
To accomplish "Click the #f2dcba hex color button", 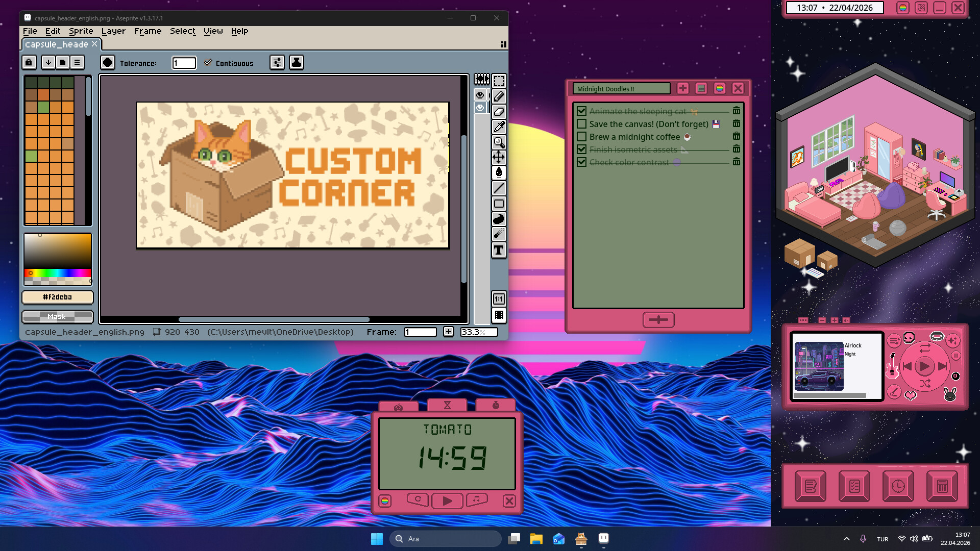I will (x=57, y=297).
